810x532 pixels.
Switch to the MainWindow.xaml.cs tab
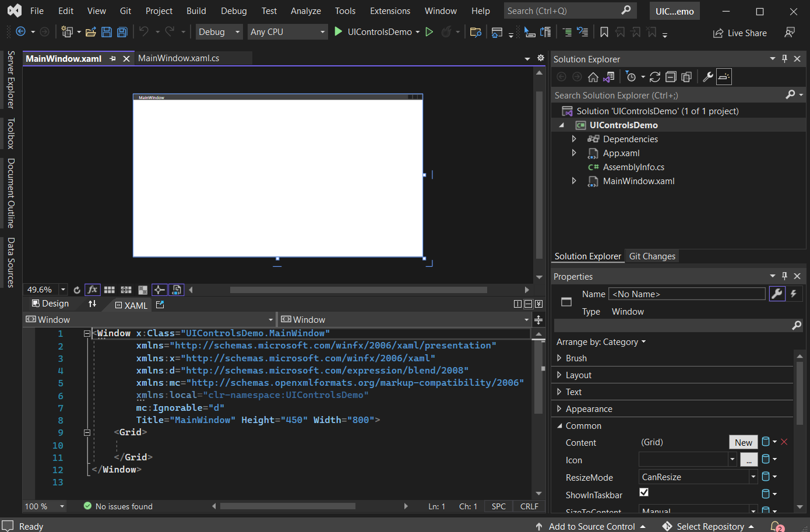coord(178,58)
